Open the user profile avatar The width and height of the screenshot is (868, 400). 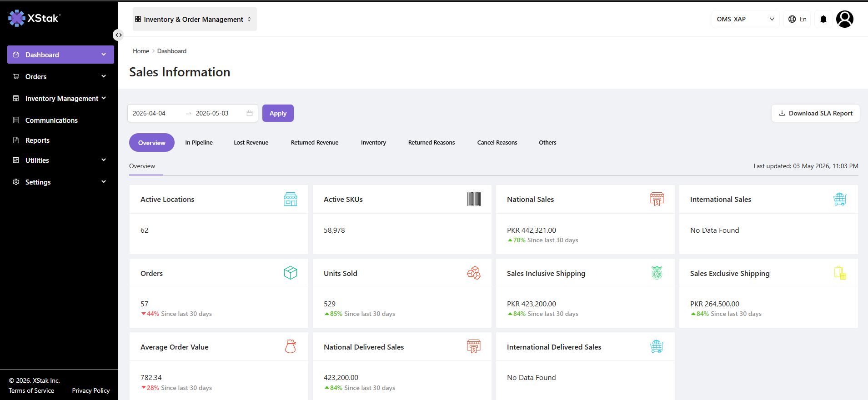pyautogui.click(x=844, y=19)
